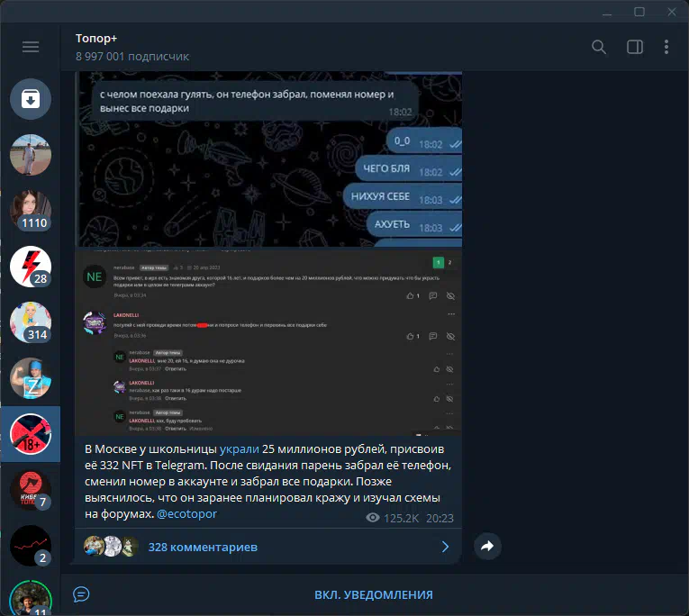
Task: Click the 125.2K views eye indicator
Action: coord(392,518)
